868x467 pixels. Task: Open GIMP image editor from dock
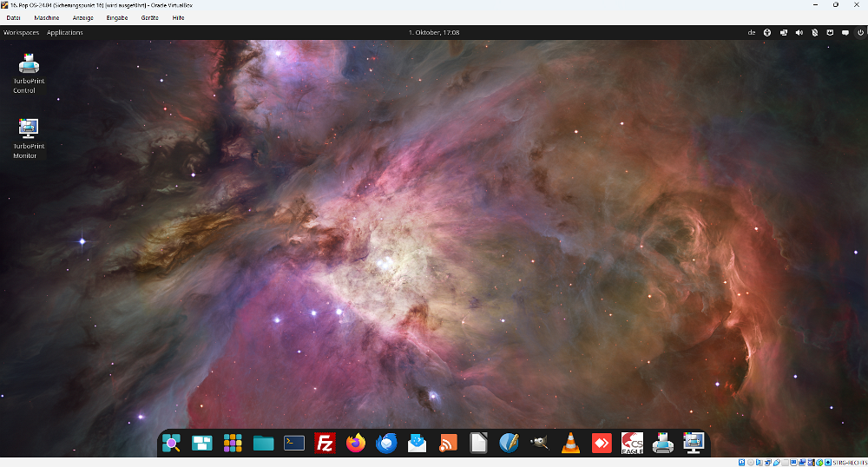pos(540,444)
